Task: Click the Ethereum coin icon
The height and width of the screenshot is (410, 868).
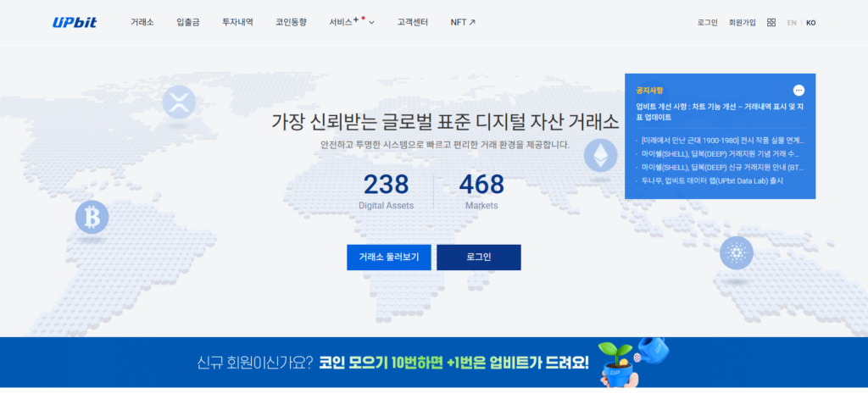Action: (601, 155)
